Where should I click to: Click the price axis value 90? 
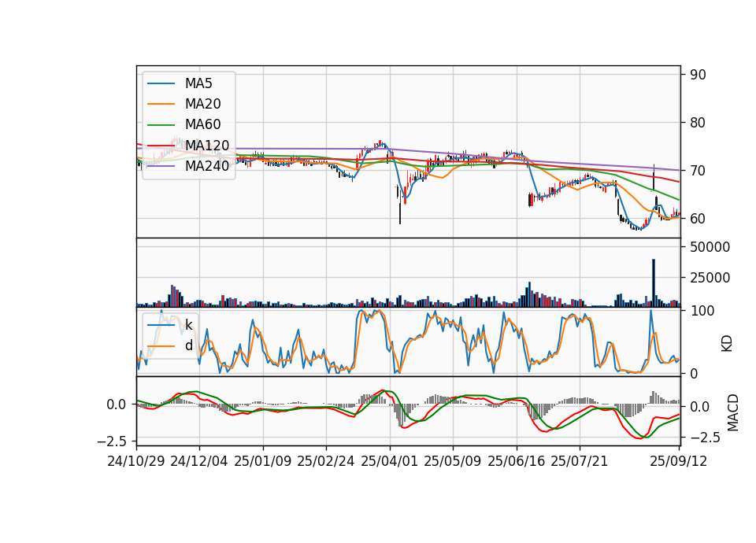tap(699, 75)
